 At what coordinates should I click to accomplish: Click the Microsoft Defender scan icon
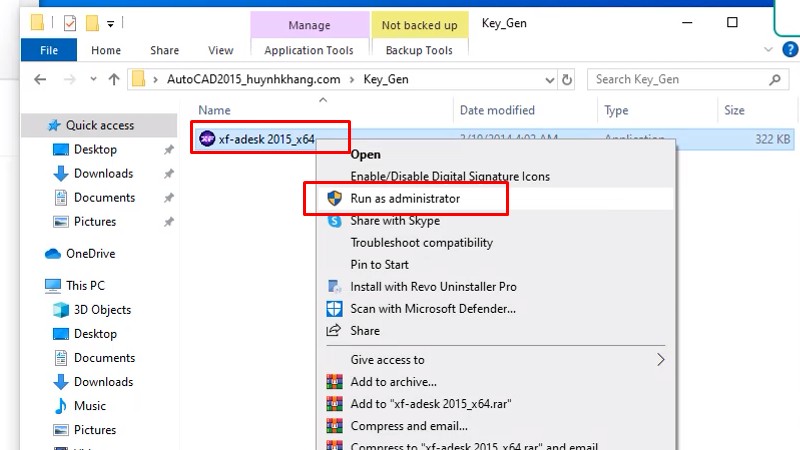334,309
